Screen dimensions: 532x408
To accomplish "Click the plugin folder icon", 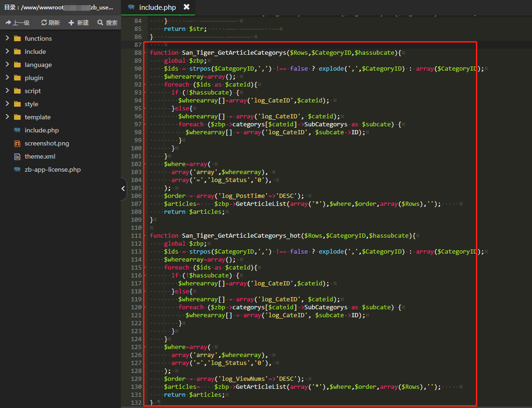I will 17,78.
